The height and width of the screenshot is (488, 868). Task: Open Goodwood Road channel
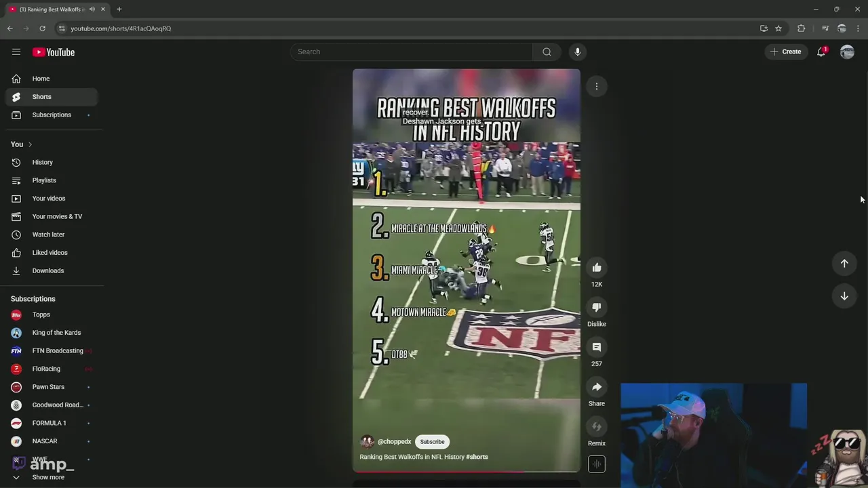(52, 405)
